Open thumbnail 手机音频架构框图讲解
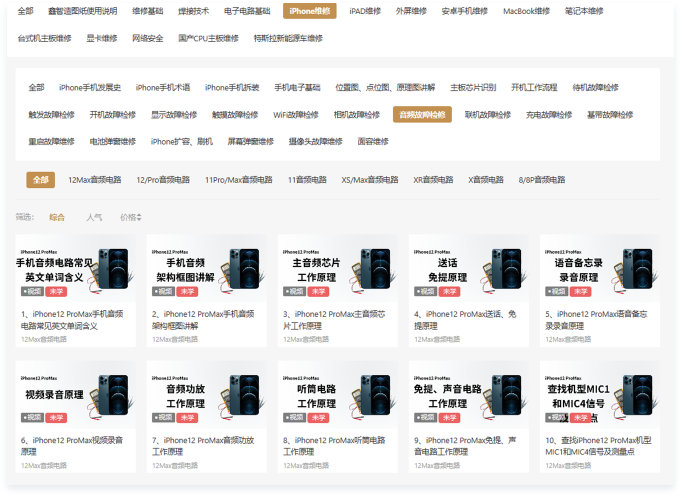 [207, 269]
